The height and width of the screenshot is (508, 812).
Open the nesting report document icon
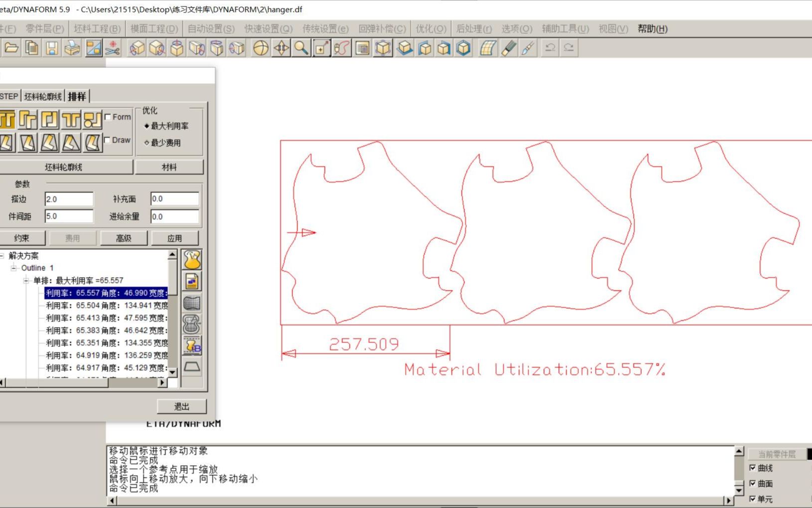click(x=192, y=280)
